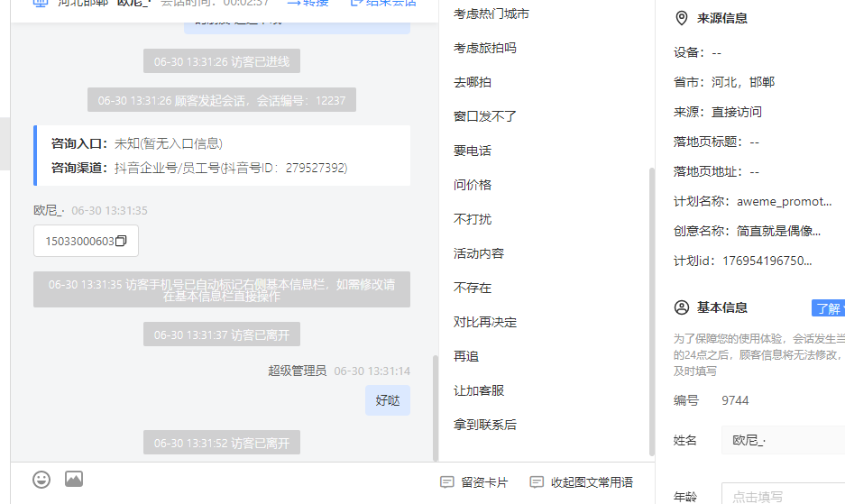This screenshot has width=845, height=504.
Task: Click the 设备 -- line
Action: (697, 53)
